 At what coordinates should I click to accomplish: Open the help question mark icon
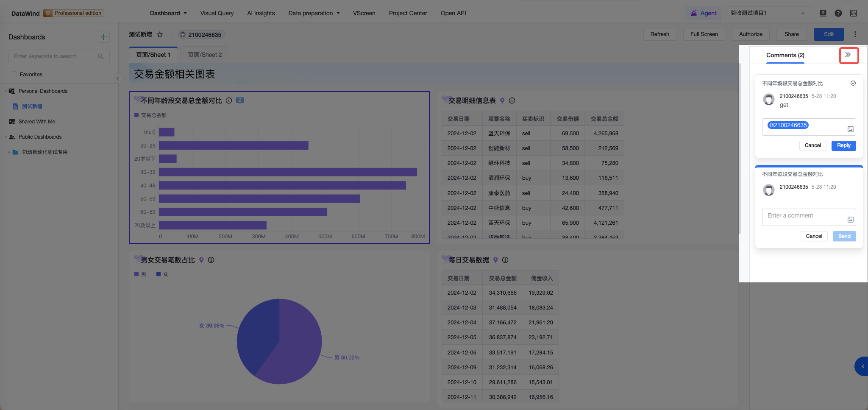[x=838, y=13]
